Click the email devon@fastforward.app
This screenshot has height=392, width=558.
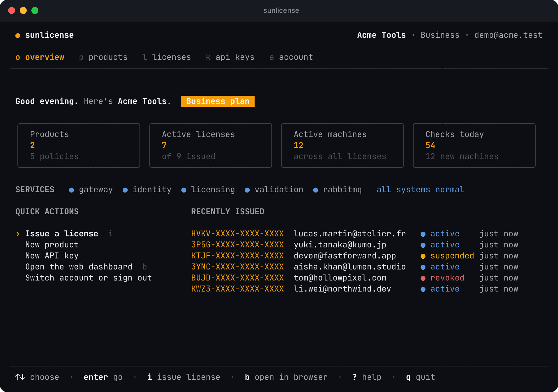tap(345, 256)
